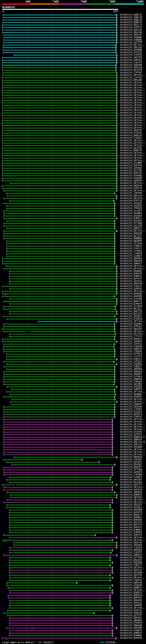This screenshot has height=644, width=146.
Task: Click the label UniRef100_C5FPP9
Action: point(131,193)
